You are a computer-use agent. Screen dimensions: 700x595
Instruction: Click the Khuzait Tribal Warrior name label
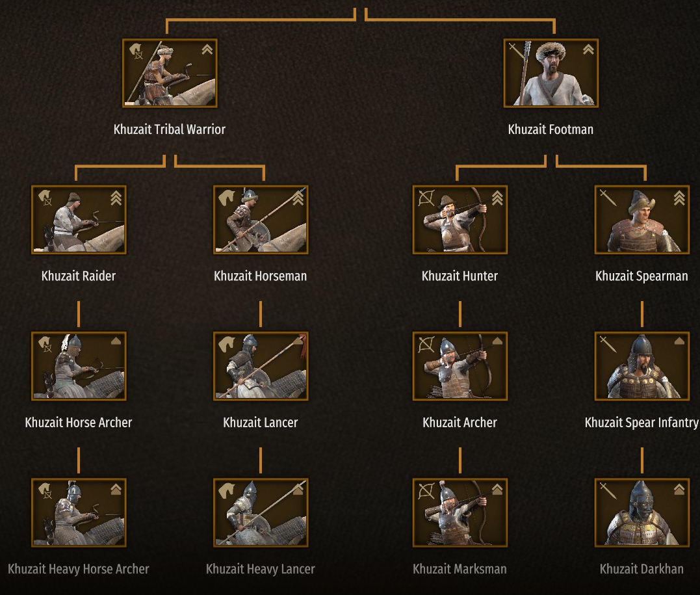point(169,129)
